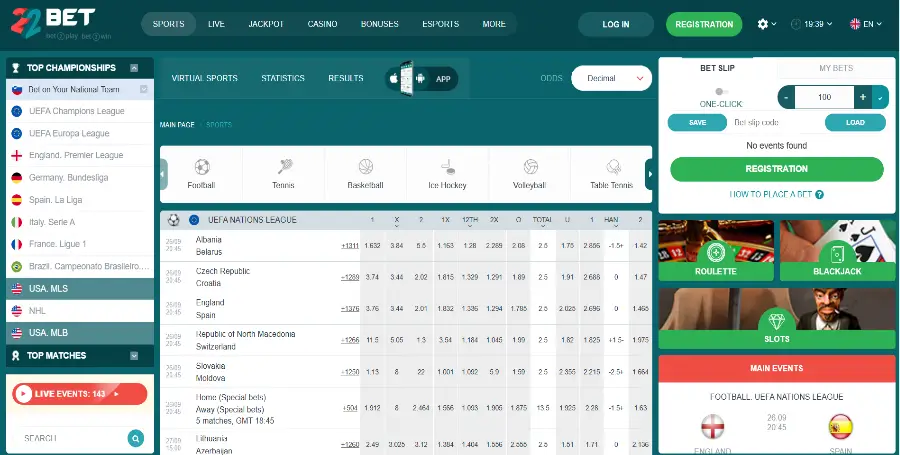Click the SEARCH input field
The image size is (900, 455).
72,439
